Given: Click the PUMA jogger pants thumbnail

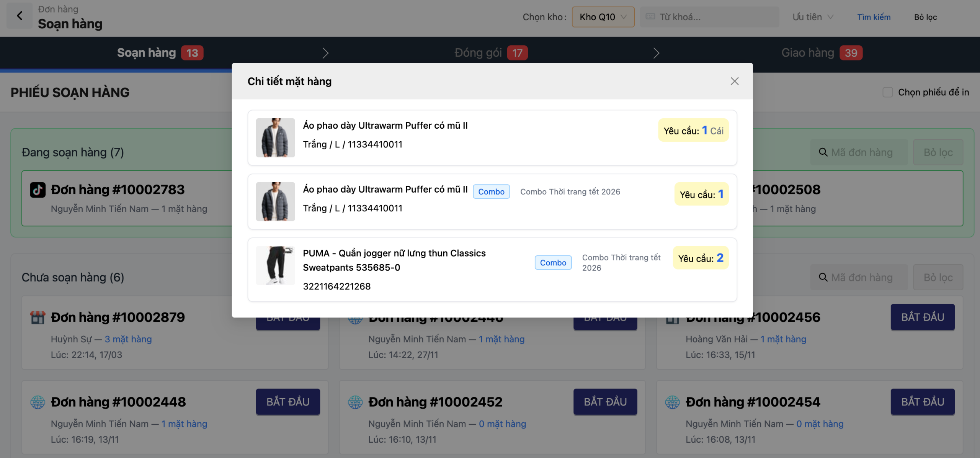Looking at the screenshot, I should pos(275,265).
